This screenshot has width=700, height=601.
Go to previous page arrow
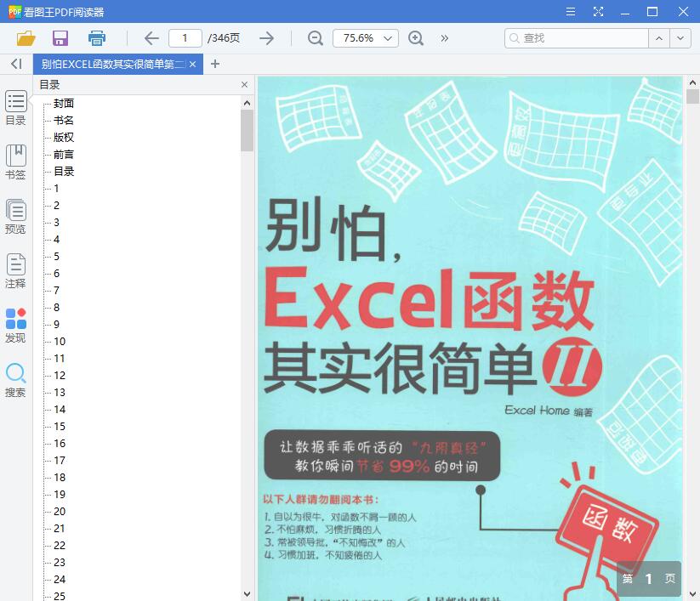point(151,38)
